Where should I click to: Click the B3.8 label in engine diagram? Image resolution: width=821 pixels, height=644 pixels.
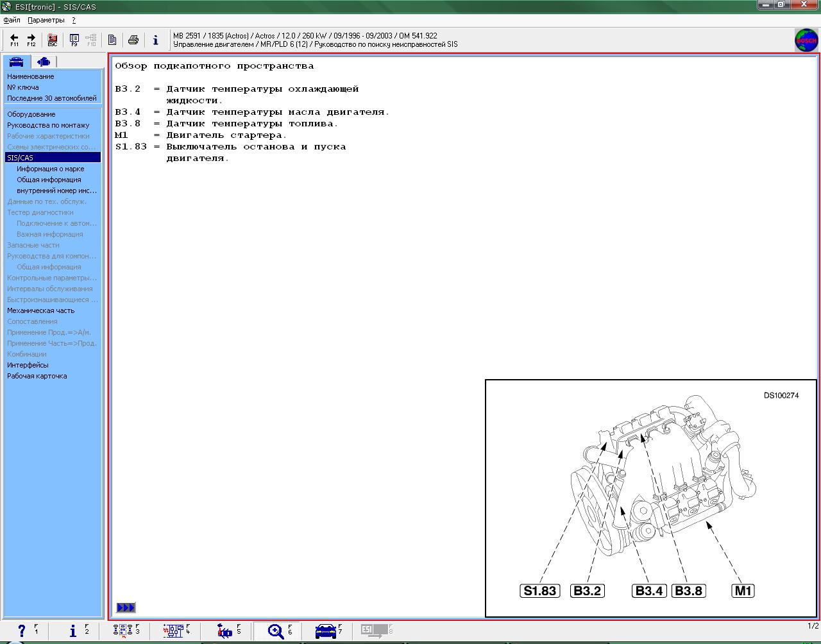(x=689, y=591)
